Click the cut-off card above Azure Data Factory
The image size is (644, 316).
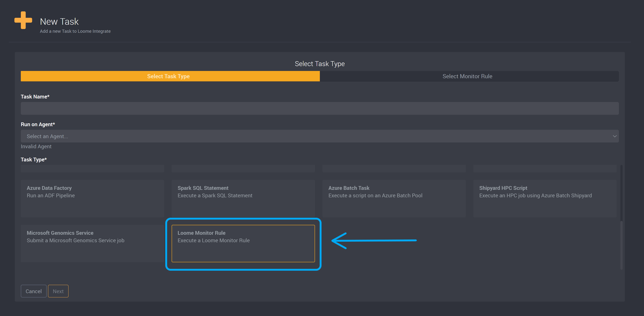click(x=92, y=169)
